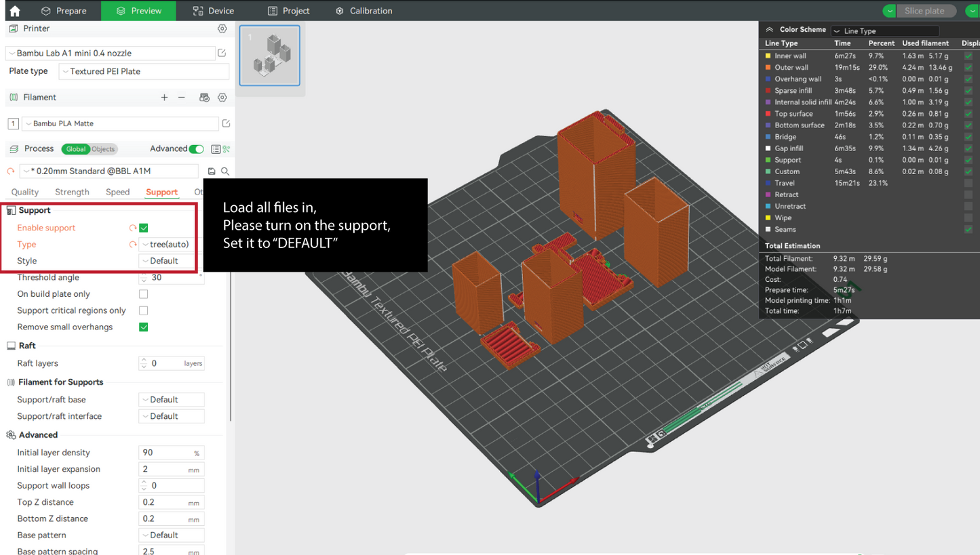
Task: Hide Outer wall lines in display column
Action: coord(968,68)
